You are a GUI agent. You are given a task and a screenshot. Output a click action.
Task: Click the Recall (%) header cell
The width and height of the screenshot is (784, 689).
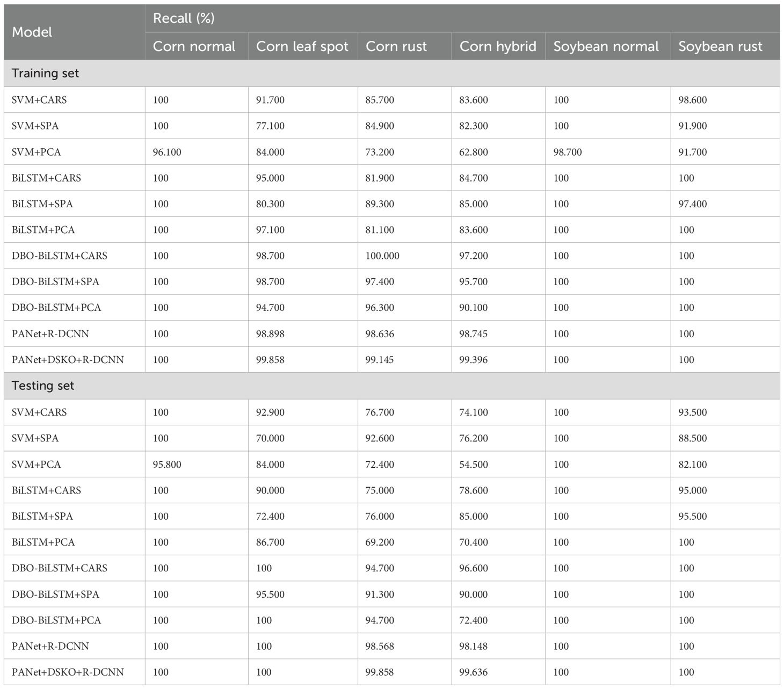[184, 18]
